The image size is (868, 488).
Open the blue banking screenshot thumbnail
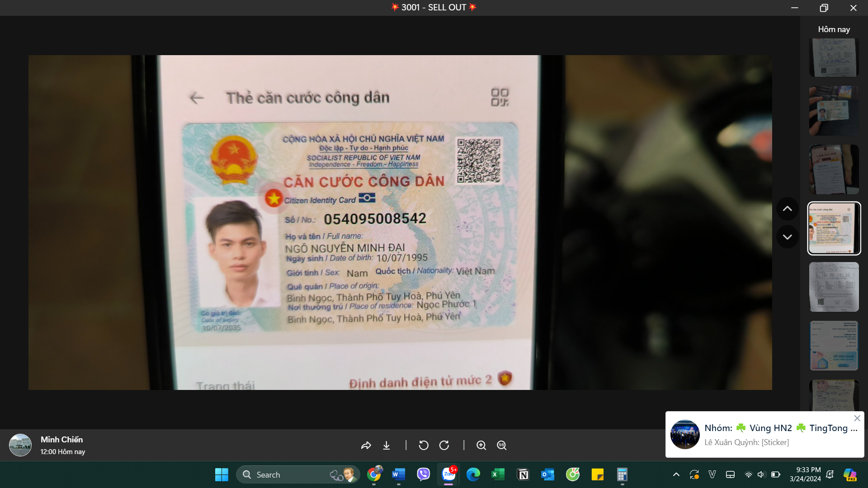tap(834, 346)
